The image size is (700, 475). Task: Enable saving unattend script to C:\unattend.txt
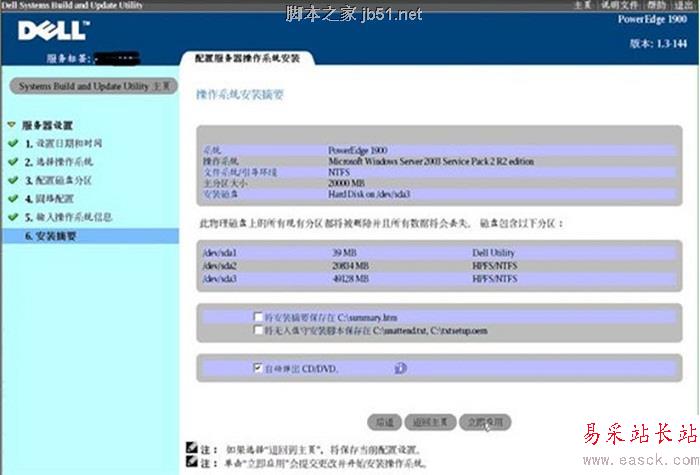click(258, 330)
